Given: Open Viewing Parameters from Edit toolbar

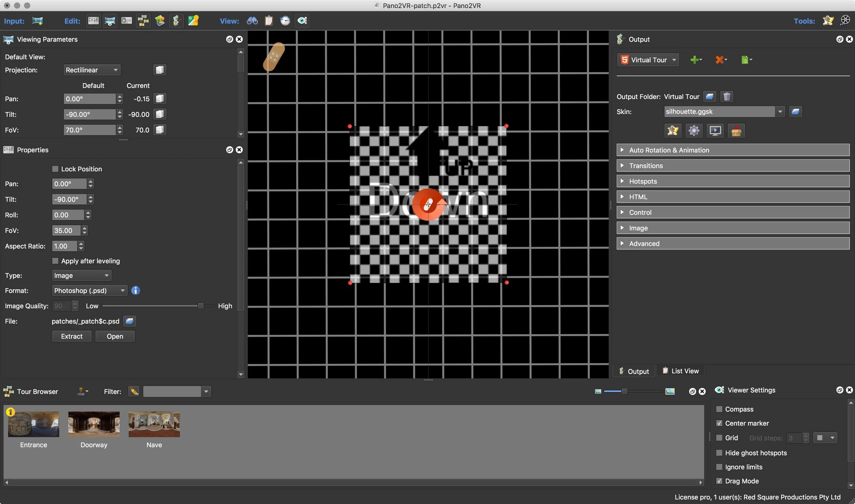Looking at the screenshot, I should click(x=110, y=21).
